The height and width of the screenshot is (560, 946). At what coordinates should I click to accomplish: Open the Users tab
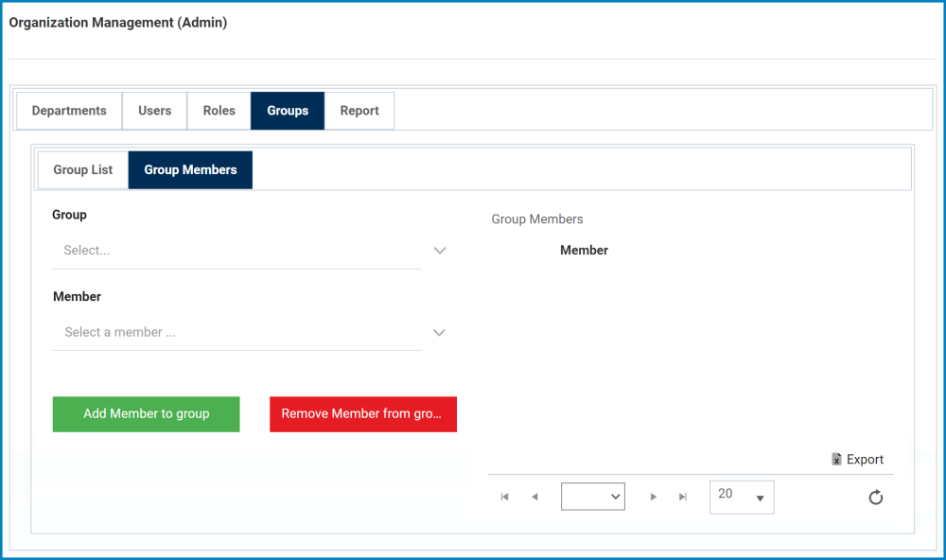click(x=153, y=111)
